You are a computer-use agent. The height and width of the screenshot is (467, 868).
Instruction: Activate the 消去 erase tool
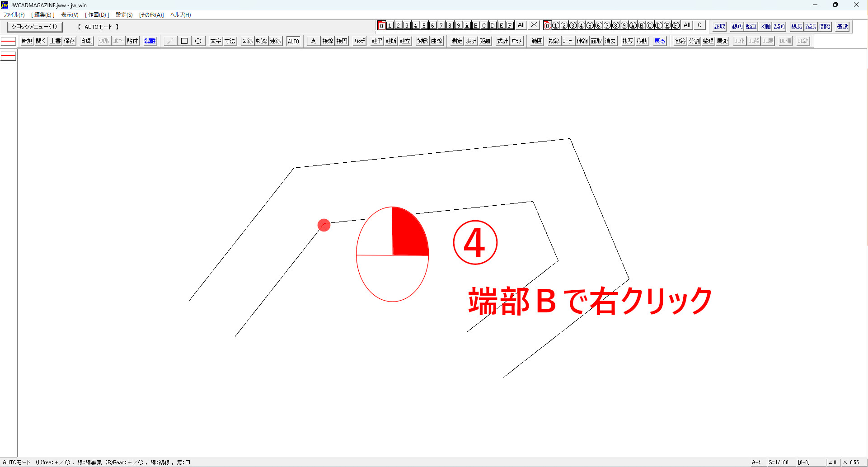coord(610,41)
